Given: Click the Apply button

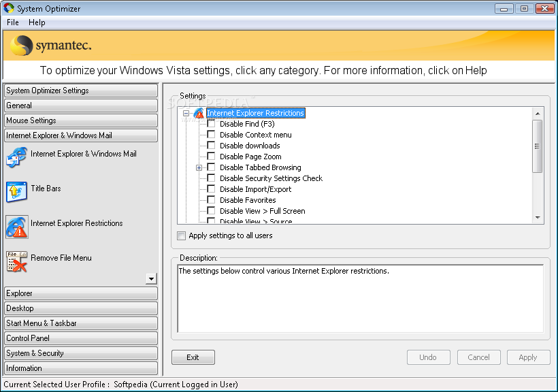Looking at the screenshot, I should 529,357.
